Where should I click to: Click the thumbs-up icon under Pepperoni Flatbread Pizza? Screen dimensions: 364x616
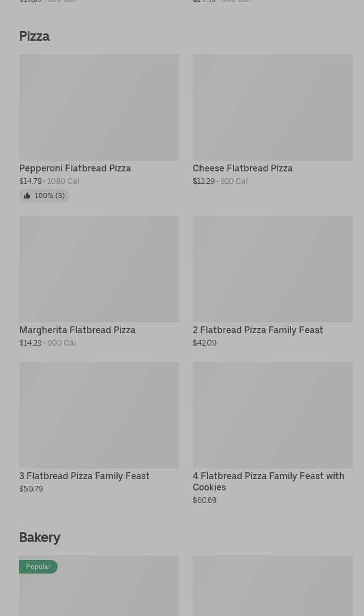(x=27, y=196)
